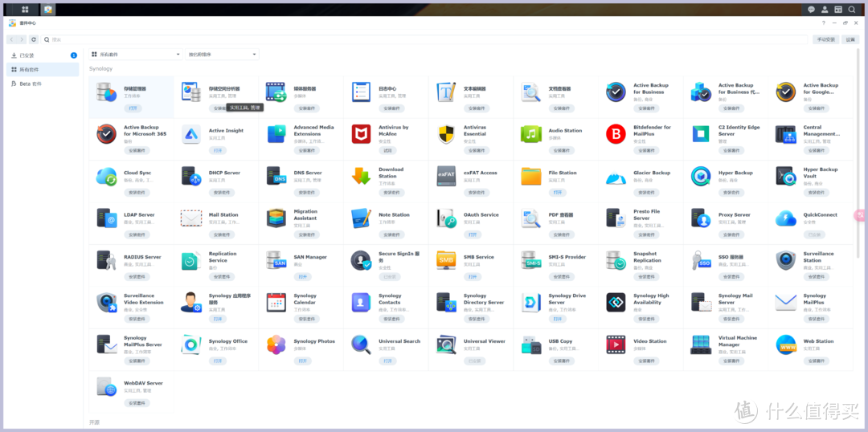Click the DNS Server icon
Screen dimensions: 868x432
coord(276,176)
